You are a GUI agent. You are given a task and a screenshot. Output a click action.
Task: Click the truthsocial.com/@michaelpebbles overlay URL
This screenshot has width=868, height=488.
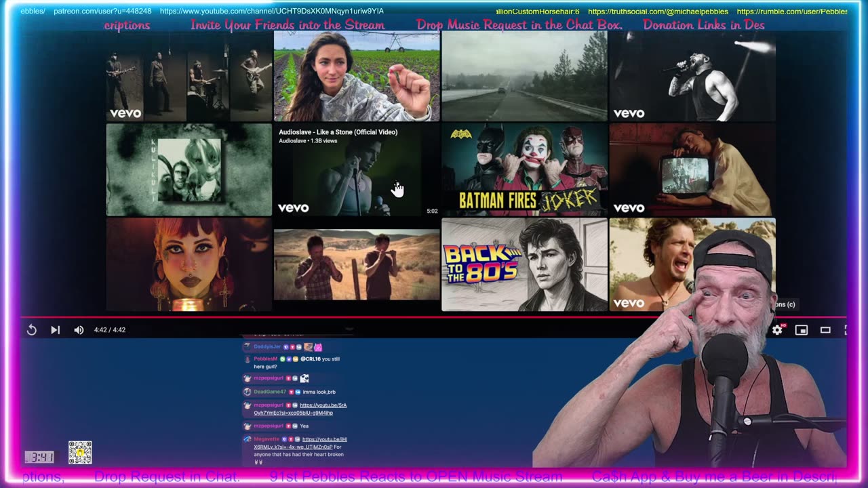658,12
